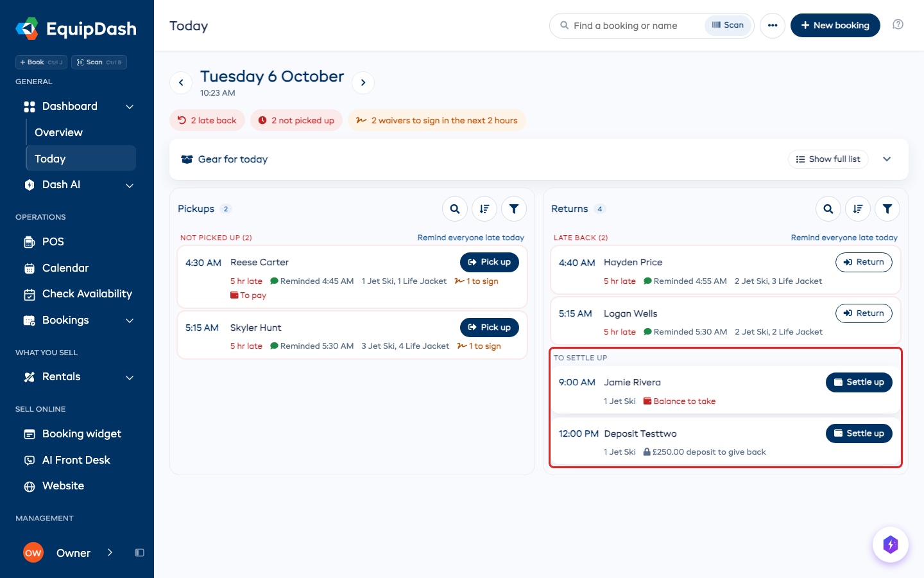Open AI Front Desk in the sidebar

point(77,460)
